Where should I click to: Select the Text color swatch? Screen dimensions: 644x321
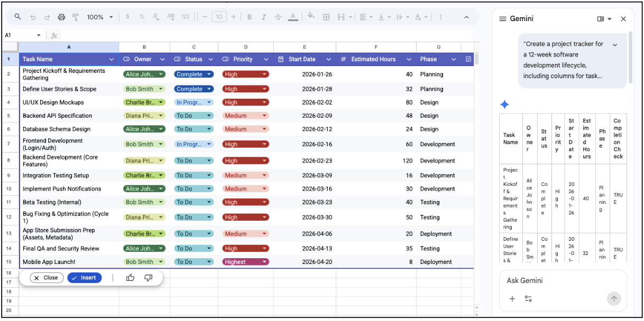point(293,16)
